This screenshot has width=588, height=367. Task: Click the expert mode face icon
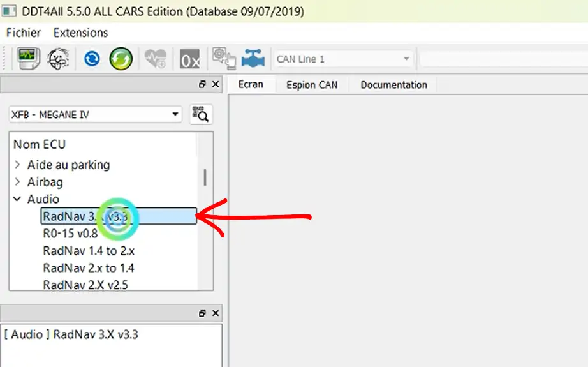pyautogui.click(x=58, y=59)
